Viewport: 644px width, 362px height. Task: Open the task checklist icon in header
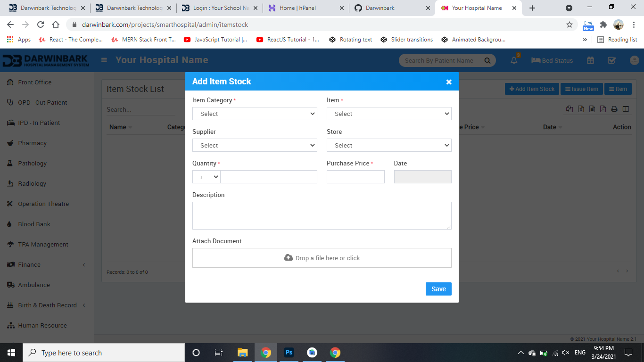pyautogui.click(x=611, y=60)
